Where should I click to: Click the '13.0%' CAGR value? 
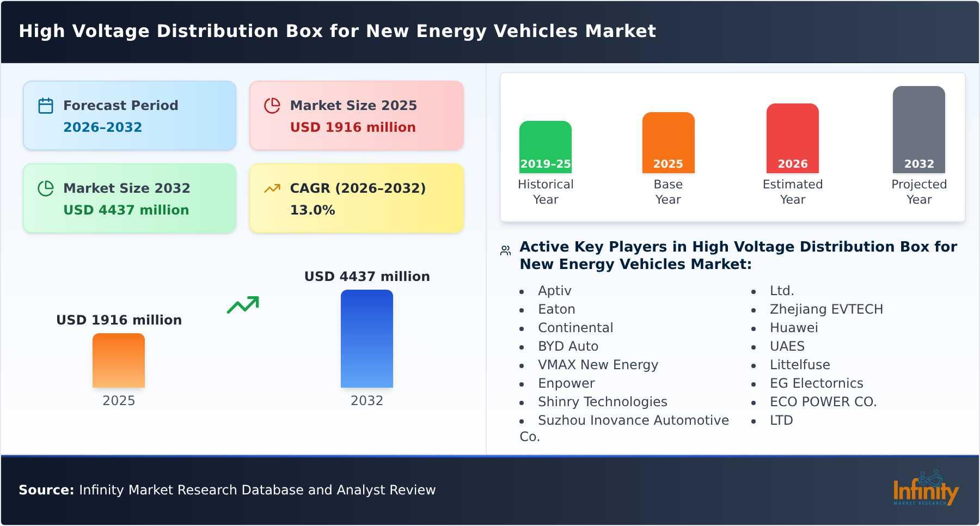click(x=313, y=210)
